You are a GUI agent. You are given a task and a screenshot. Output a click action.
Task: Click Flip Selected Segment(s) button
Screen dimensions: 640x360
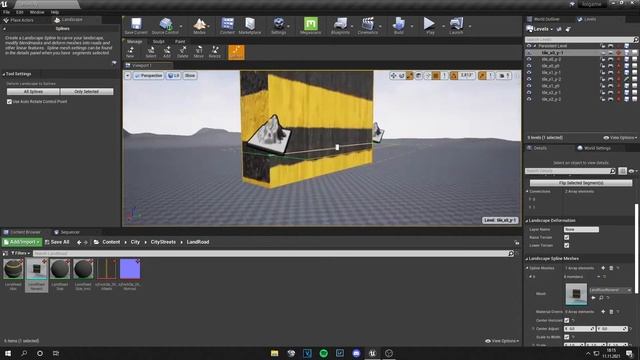click(x=581, y=183)
